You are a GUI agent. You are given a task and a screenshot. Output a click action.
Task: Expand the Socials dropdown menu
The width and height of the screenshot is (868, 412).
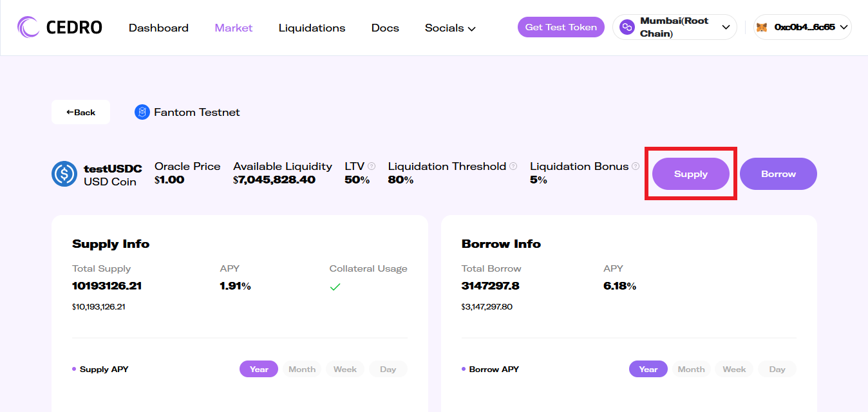(x=450, y=28)
